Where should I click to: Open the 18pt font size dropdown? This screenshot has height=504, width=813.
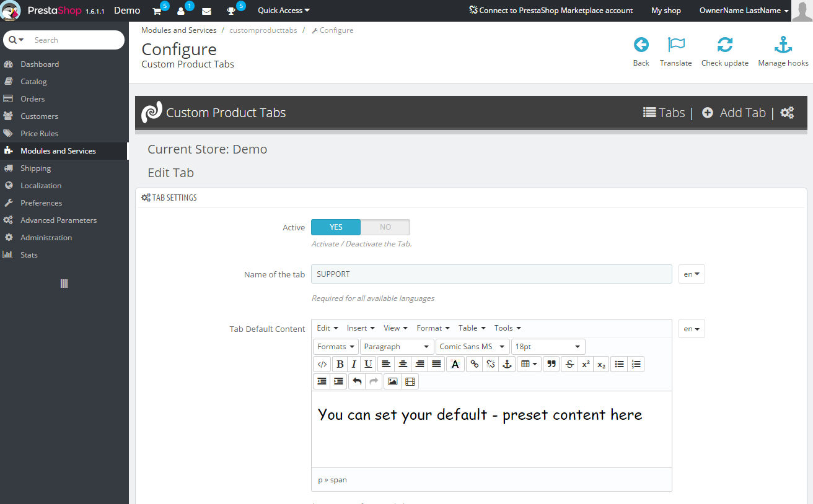pyautogui.click(x=548, y=347)
